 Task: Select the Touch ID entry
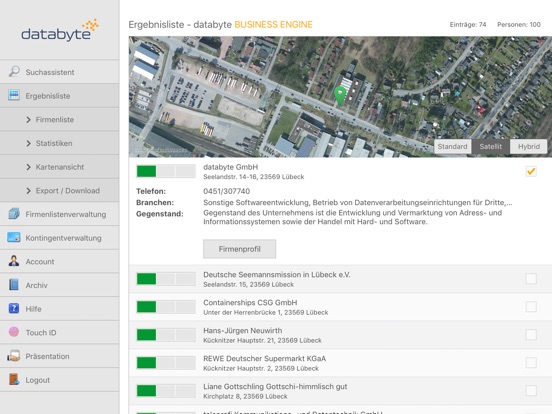59,332
